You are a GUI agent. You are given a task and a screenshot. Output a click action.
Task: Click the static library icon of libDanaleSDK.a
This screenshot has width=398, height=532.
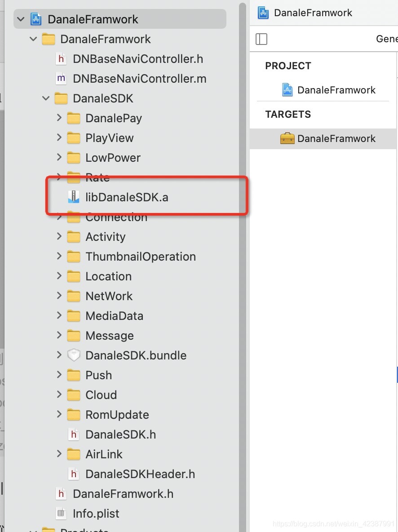(74, 197)
